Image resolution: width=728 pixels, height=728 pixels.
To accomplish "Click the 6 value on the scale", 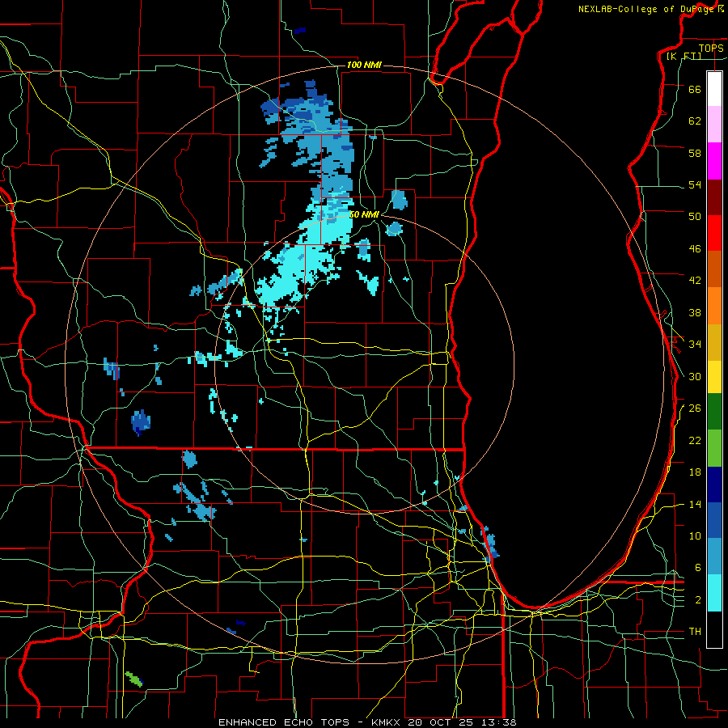I will pos(698,567).
